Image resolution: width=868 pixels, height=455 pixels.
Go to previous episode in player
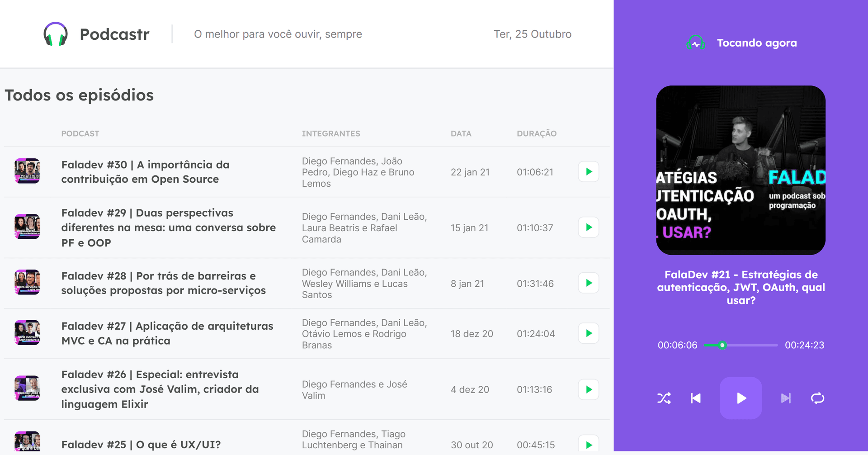(x=696, y=398)
